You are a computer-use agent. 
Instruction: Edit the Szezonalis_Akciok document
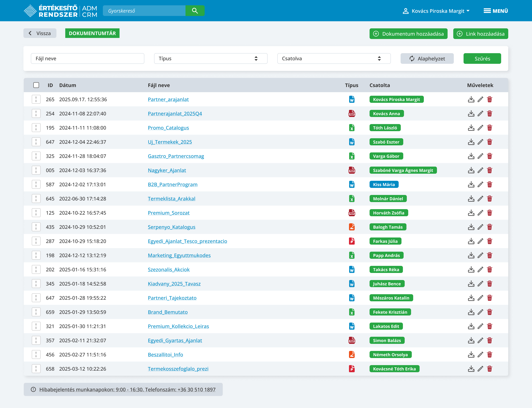(x=480, y=270)
